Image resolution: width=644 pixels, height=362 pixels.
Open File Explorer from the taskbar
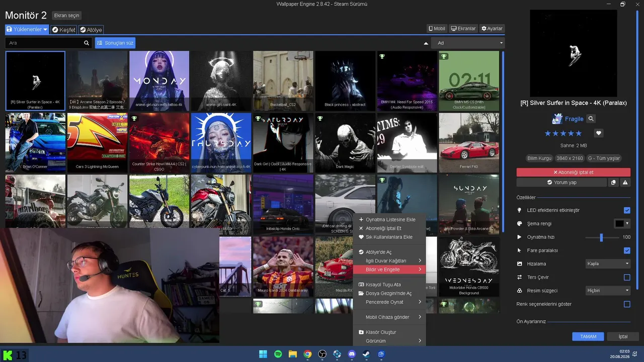(x=293, y=354)
